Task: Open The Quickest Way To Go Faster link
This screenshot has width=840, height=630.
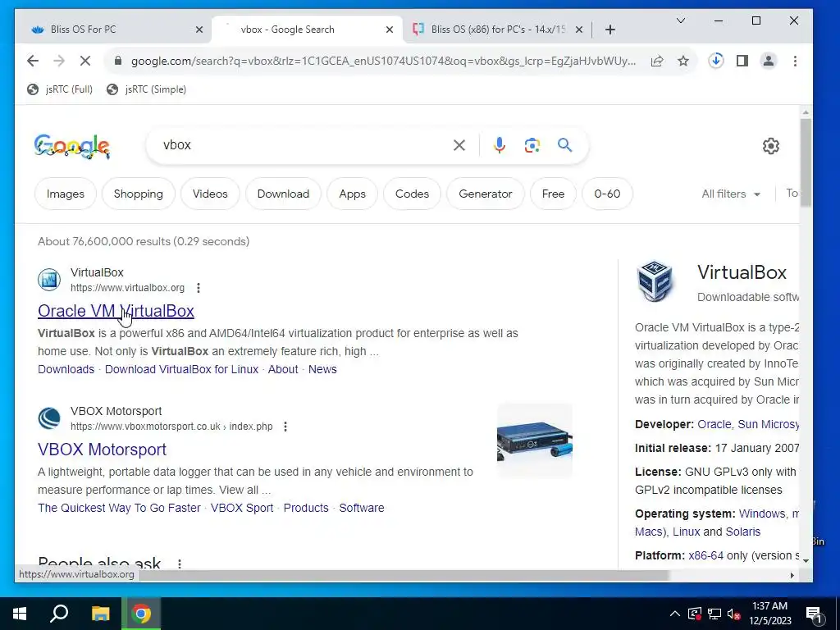Action: (119, 508)
